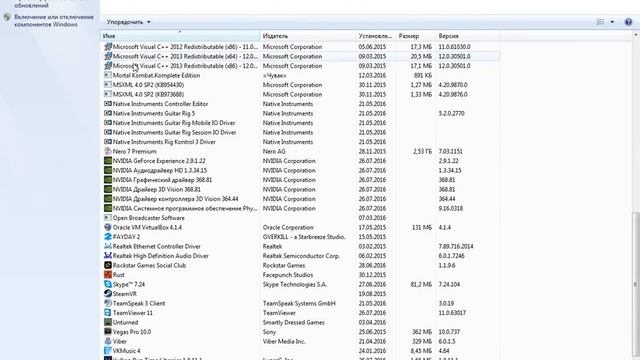Click publisher Smartly Dressed Games
The height and width of the screenshot is (360, 640).
click(293, 322)
